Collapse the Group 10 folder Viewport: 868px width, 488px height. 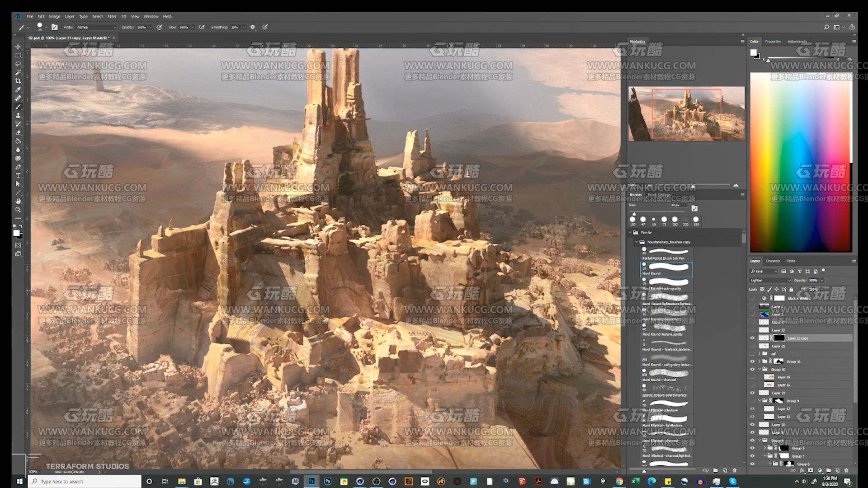759,369
